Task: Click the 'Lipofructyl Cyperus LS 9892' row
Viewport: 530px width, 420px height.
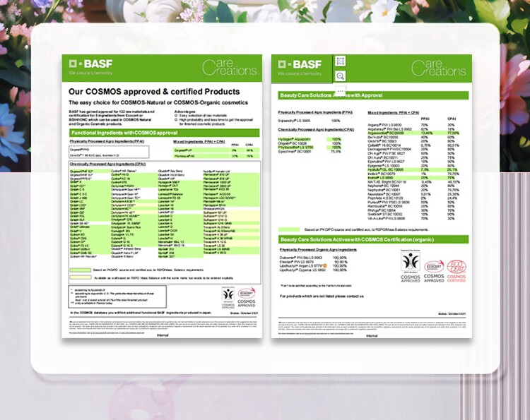Action: point(313,270)
